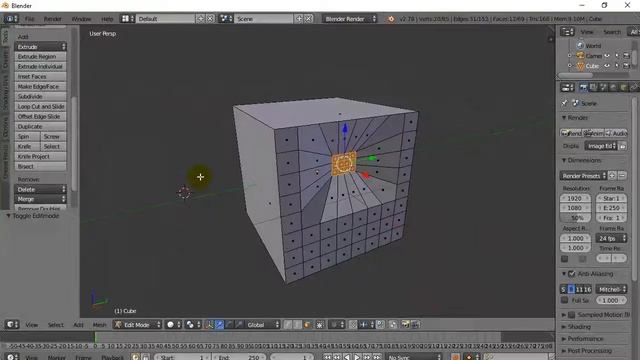Select the World properties tab icon
Image resolution: width=640 pixels, height=360 pixels.
[613, 87]
